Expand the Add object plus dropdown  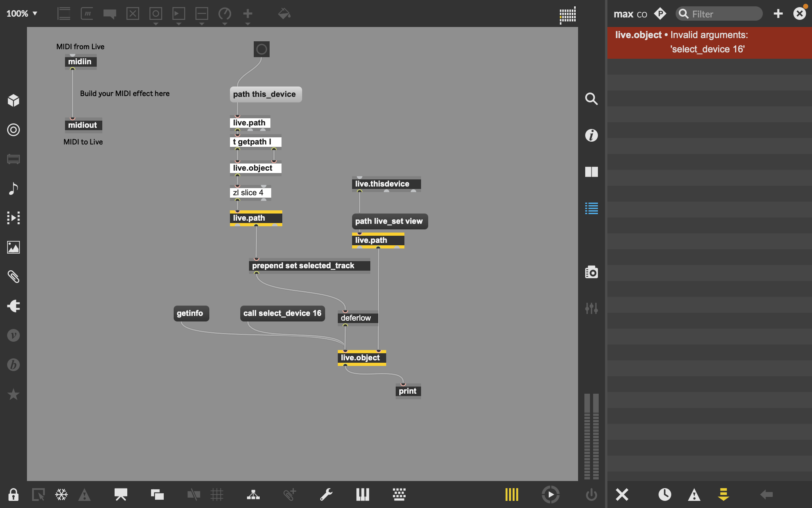[x=248, y=24]
